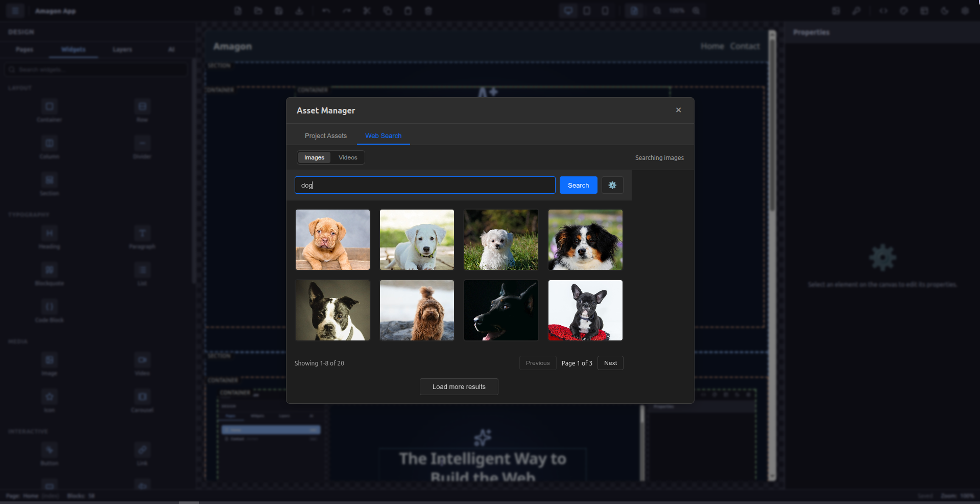Select the black dog on dark background
This screenshot has width=980, height=504.
pos(501,310)
